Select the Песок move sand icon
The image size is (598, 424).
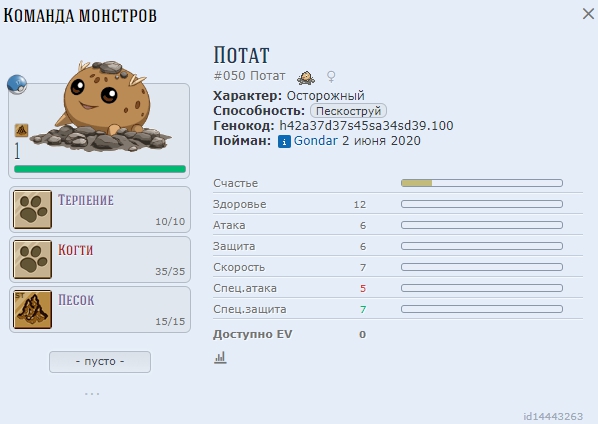pos(32,309)
